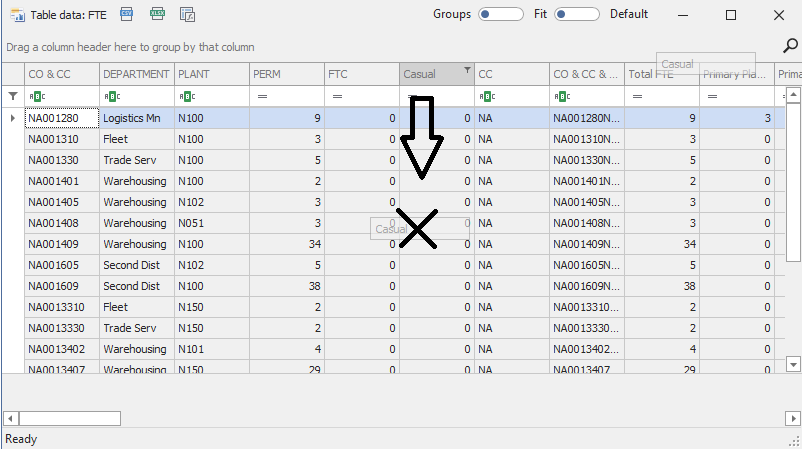
Task: Click the CO & CC filter operator icon
Action: [37, 96]
